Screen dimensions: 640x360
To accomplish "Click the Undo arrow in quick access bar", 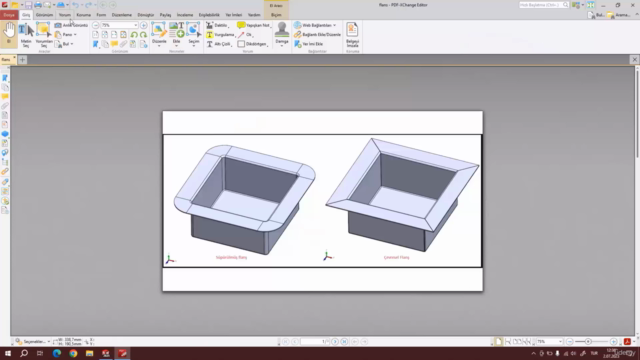I will (x=76, y=5).
